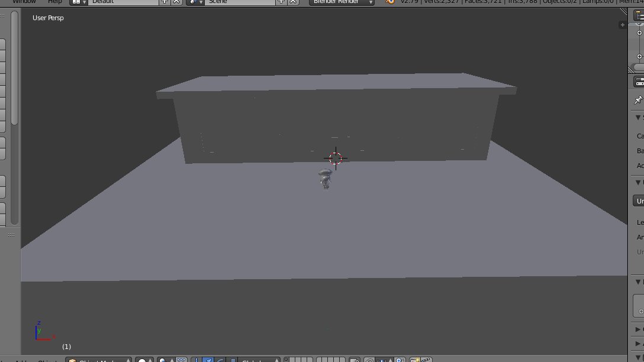Expand first outliner tree node

(639, 33)
